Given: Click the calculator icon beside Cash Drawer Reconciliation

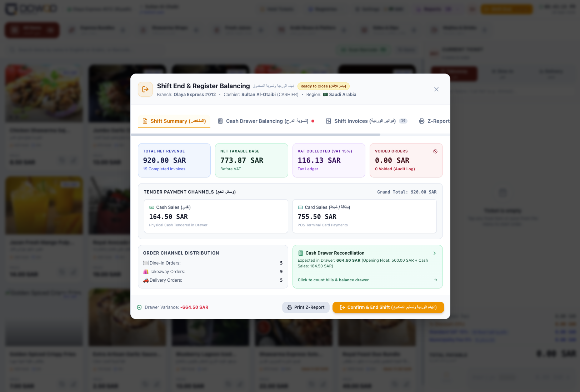Looking at the screenshot, I should pos(301,253).
